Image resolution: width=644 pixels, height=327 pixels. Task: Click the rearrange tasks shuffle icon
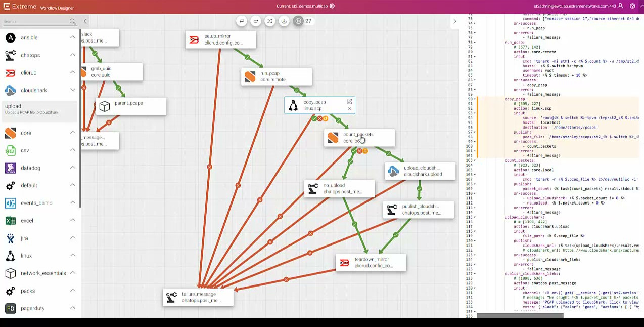pos(270,21)
